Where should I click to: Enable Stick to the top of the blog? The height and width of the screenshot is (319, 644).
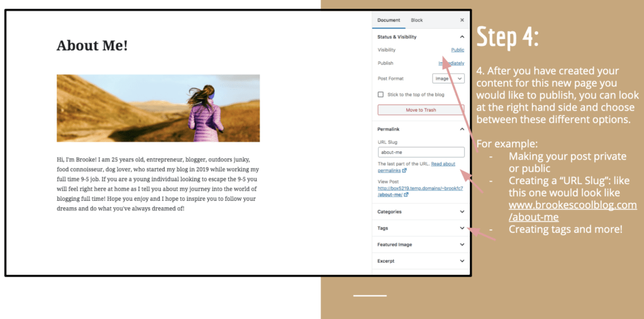380,94
